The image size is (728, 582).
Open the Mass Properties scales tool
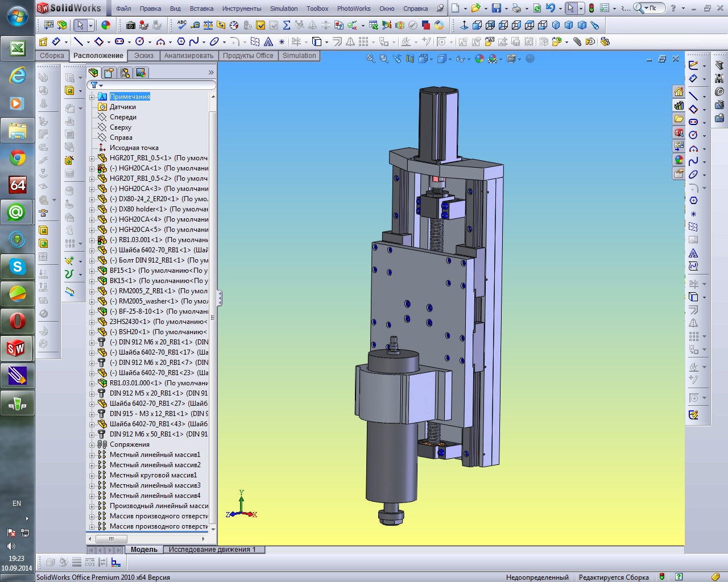pyautogui.click(x=208, y=25)
